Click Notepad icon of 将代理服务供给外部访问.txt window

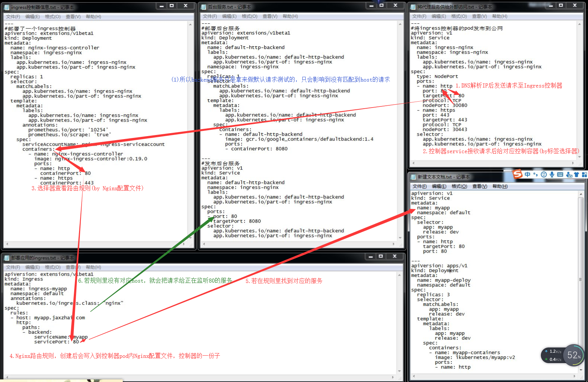[413, 7]
